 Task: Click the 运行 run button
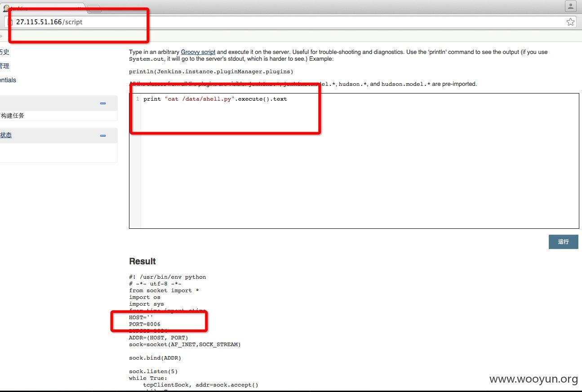click(563, 241)
